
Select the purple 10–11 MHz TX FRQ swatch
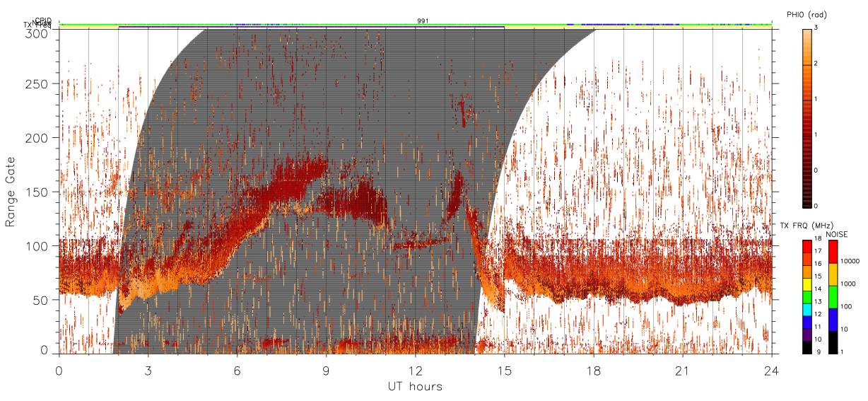(x=807, y=335)
